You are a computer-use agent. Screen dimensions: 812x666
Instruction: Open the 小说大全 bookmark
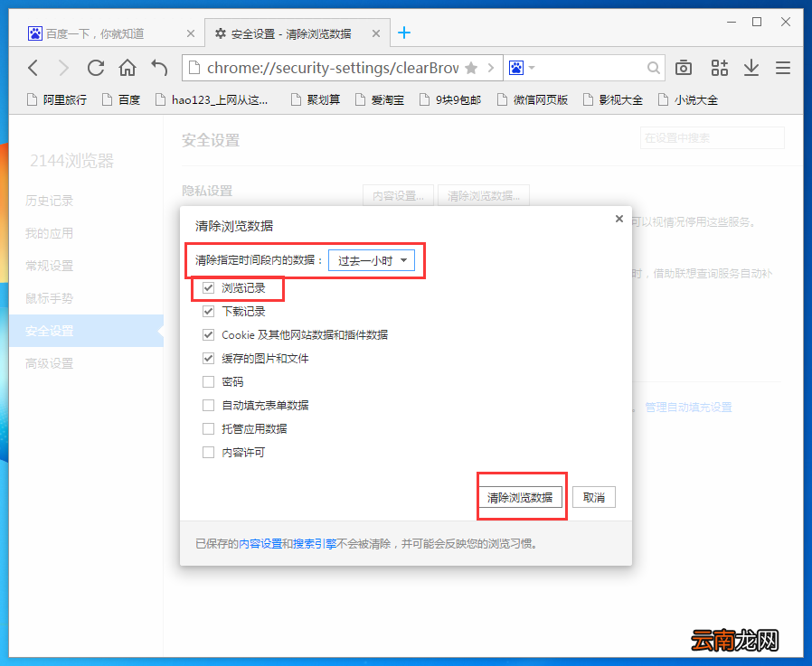pos(688,100)
